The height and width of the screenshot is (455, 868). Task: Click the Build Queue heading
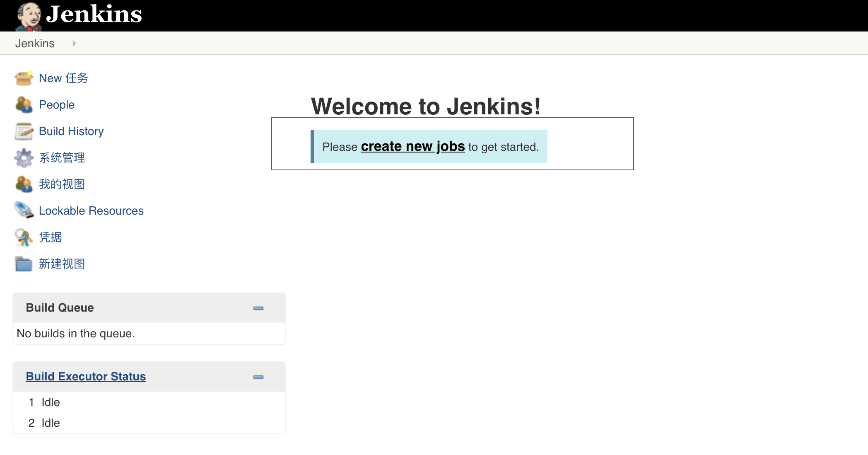click(x=60, y=308)
